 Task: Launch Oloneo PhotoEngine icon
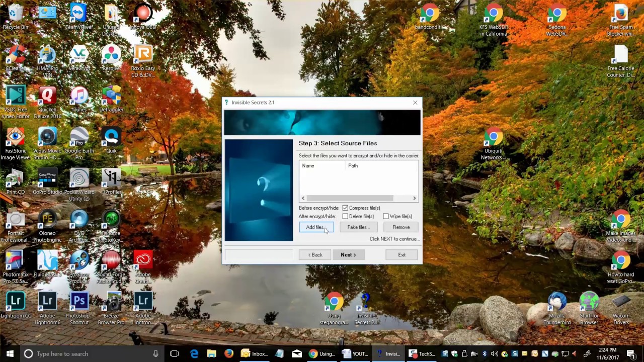[47, 226]
